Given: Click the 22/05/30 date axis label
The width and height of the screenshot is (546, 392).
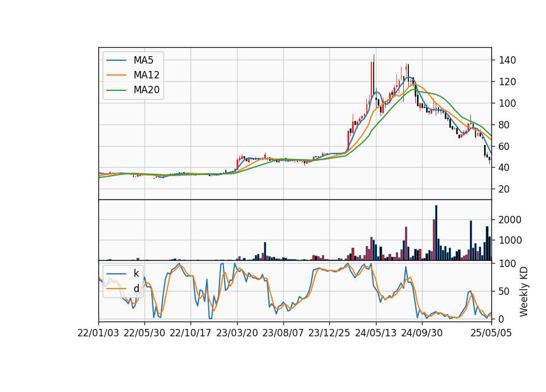Looking at the screenshot, I should coord(144,333).
